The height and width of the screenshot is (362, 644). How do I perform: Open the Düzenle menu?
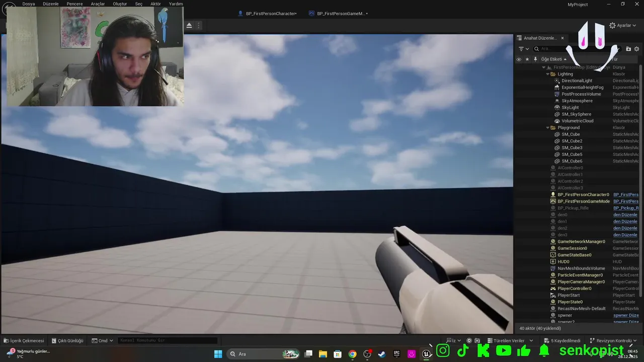pos(51,4)
